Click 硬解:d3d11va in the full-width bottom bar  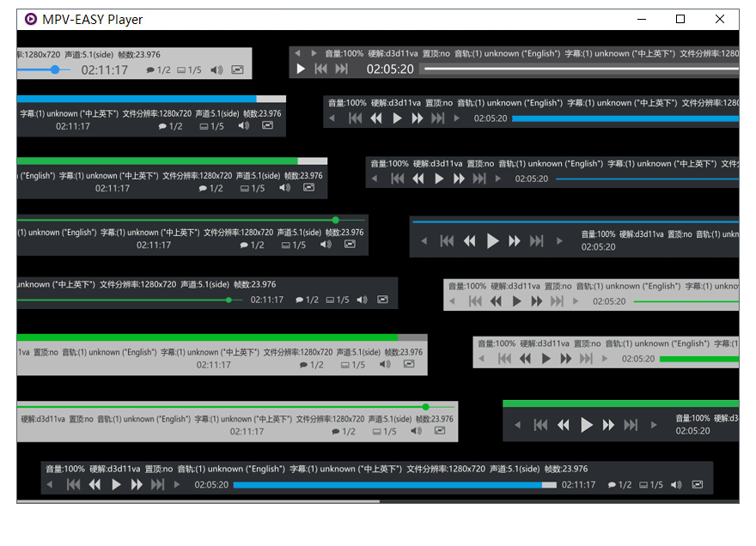[x=115, y=469]
